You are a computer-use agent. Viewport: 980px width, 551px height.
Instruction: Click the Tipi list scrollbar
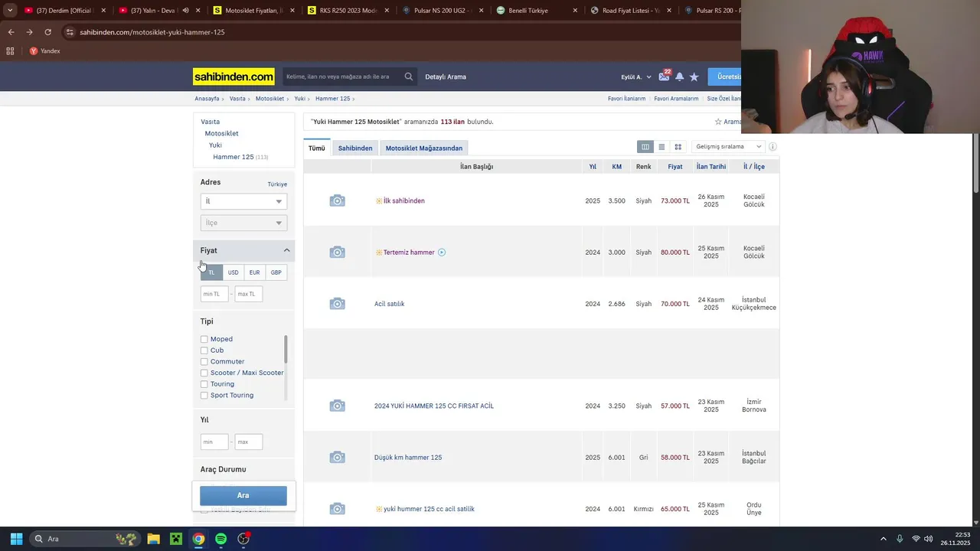(286, 350)
